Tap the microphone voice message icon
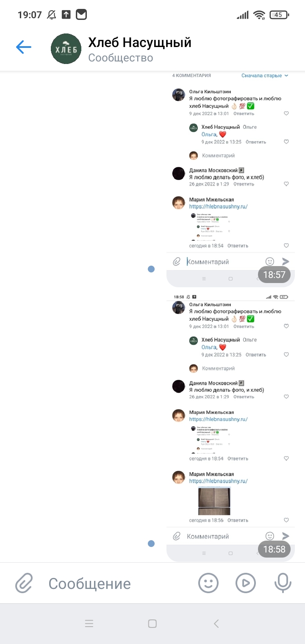This screenshot has height=644, width=305. [x=283, y=583]
